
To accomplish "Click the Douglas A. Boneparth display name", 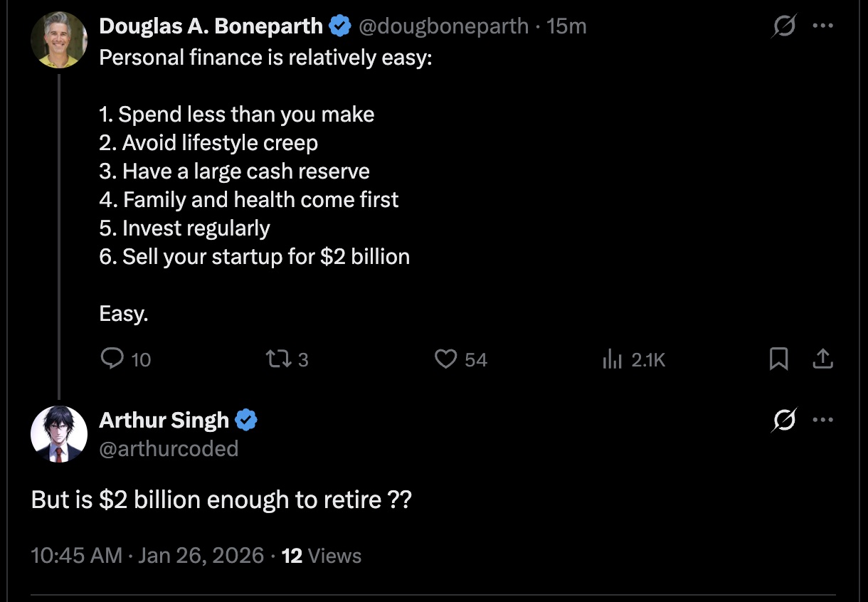I will point(211,26).
